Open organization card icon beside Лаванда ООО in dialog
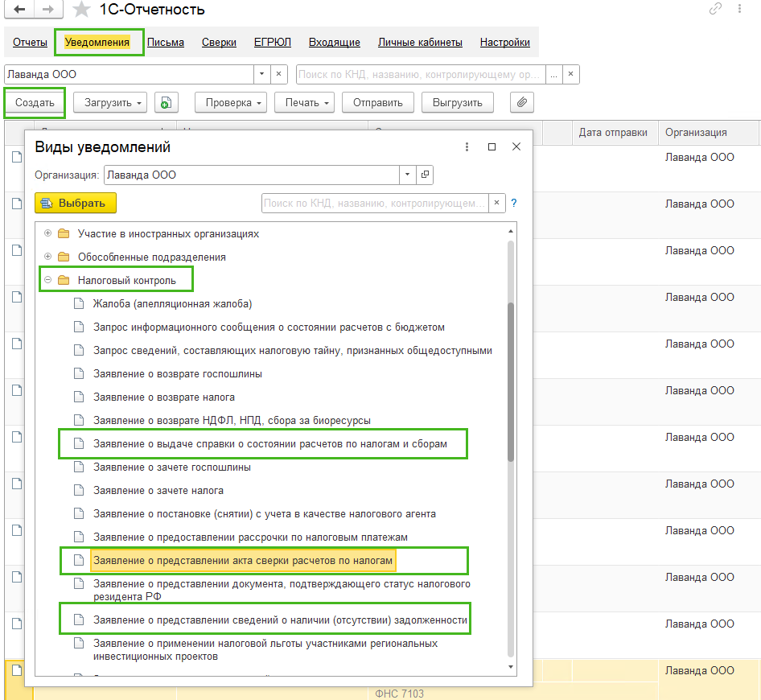 tap(425, 175)
